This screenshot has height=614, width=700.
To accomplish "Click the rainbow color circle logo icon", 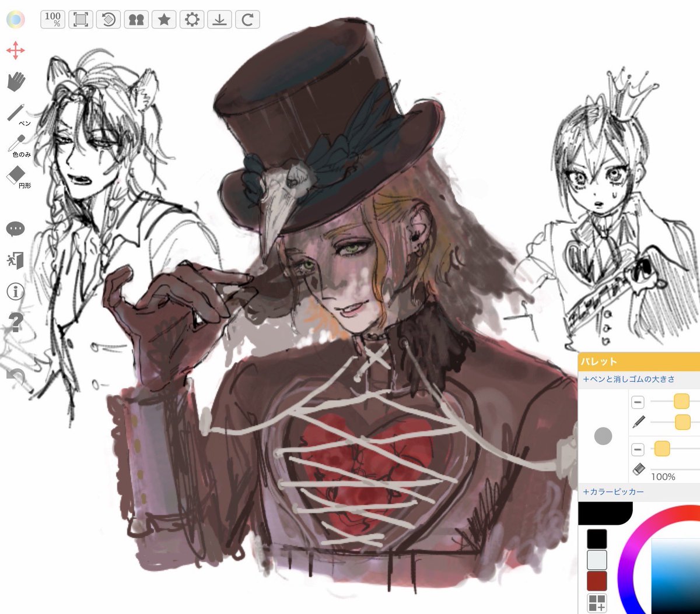I will coord(15,20).
